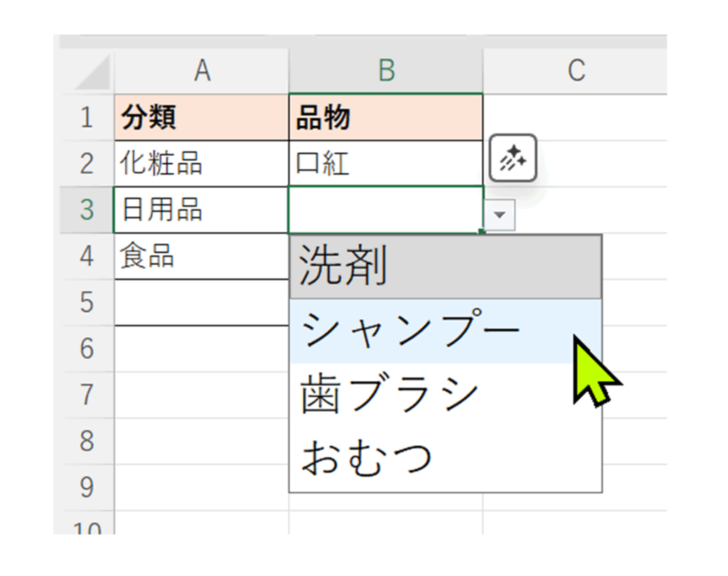Select 歯ブラシ from the list
Screen dimensions: 728x576
(x=445, y=395)
